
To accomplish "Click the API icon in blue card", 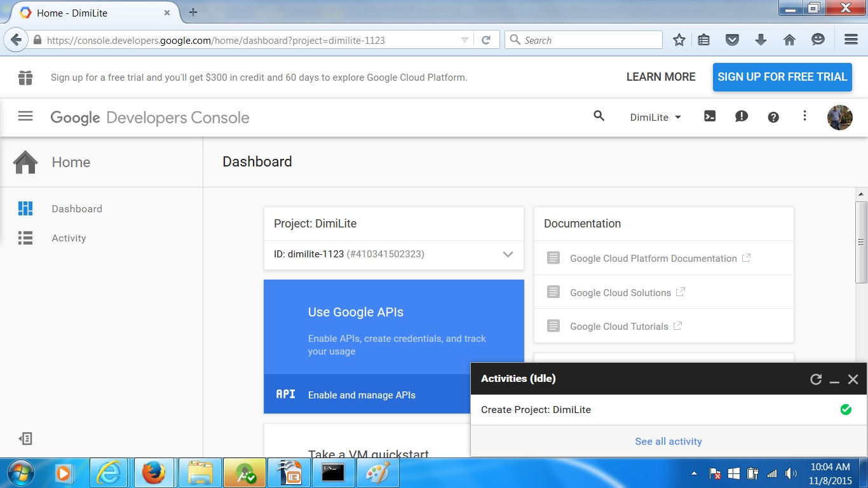I will click(286, 395).
